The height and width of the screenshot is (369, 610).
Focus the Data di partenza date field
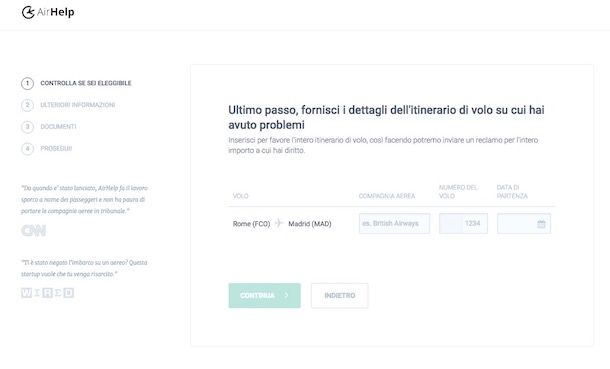524,224
